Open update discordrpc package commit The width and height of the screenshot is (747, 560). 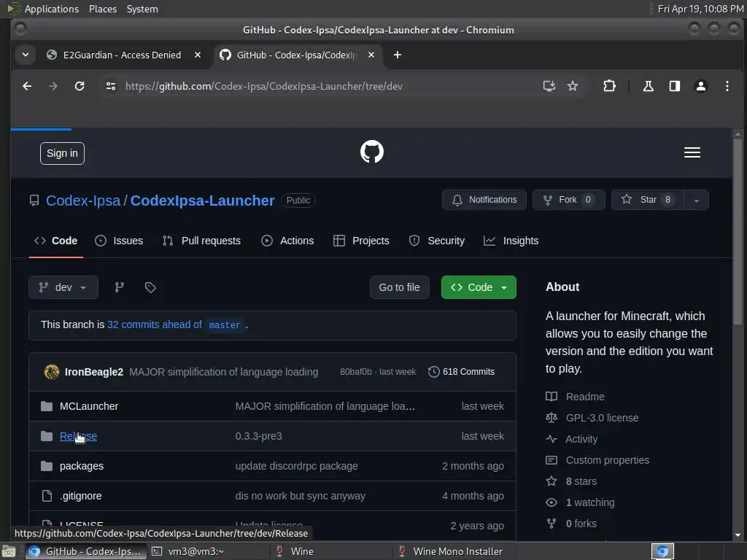pyautogui.click(x=296, y=466)
